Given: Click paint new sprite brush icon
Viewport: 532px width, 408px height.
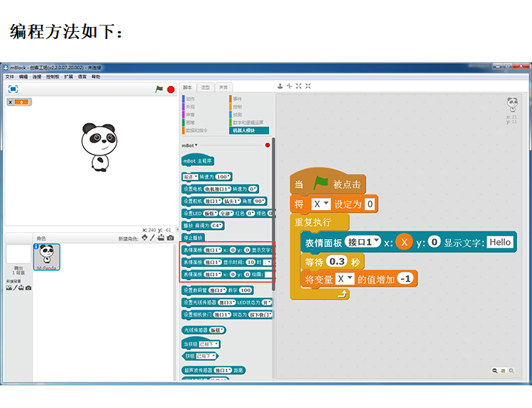Looking at the screenshot, I should [x=153, y=238].
